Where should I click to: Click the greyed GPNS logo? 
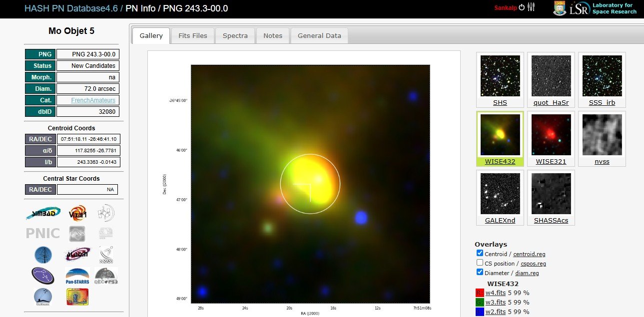click(78, 233)
